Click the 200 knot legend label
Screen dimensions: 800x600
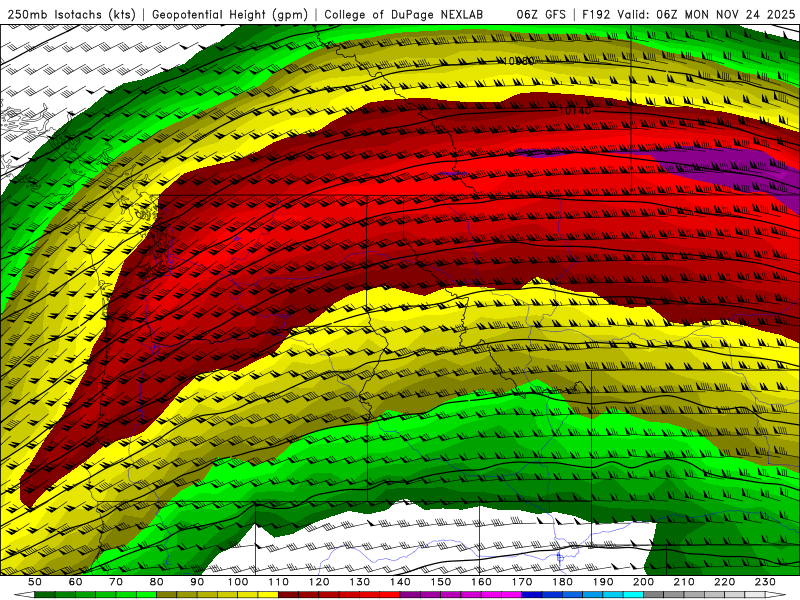[x=643, y=582]
